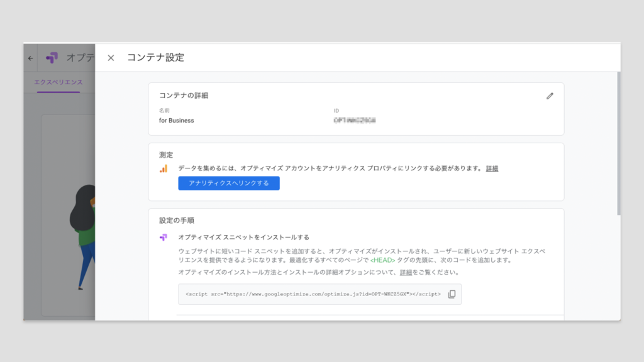Click the orange Analytics bar-chart icon
This screenshot has height=362, width=644.
(x=164, y=168)
